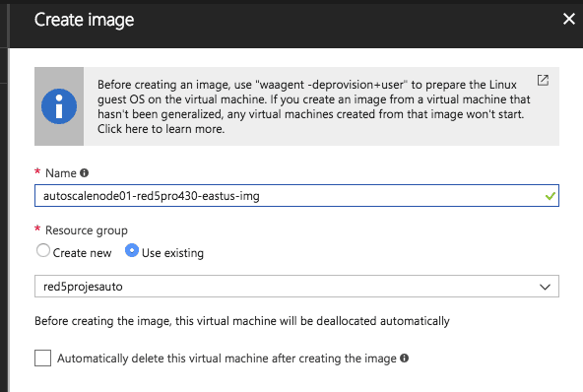Enable automatically delete virtual machine checkbox

42,359
